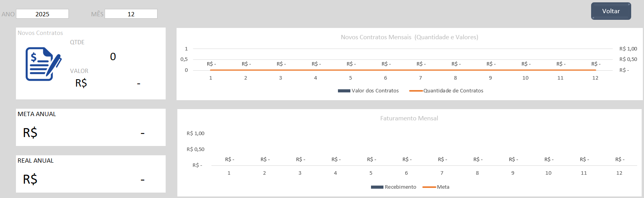Select the REAL ANUAL value card
This screenshot has width=644, height=198.
click(x=91, y=174)
